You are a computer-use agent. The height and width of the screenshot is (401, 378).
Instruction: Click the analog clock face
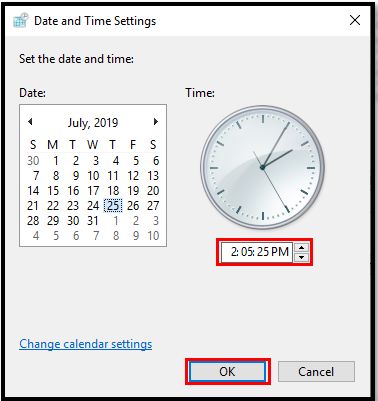(262, 167)
